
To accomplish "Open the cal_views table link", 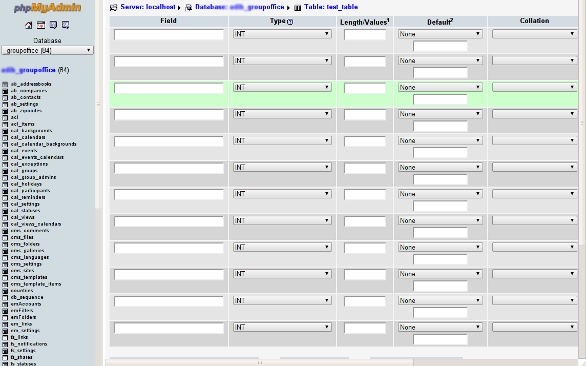I will pos(22,218).
